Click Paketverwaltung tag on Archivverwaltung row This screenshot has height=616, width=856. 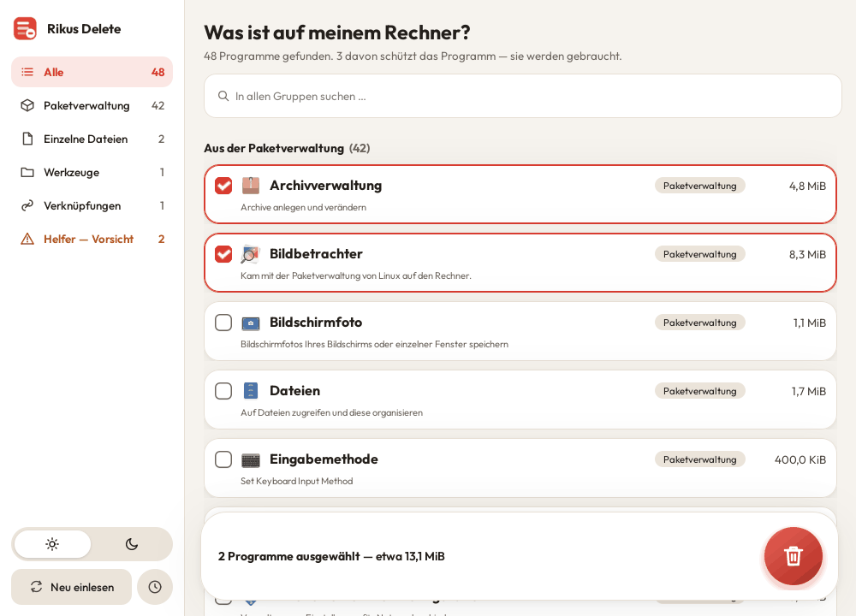pyautogui.click(x=700, y=186)
